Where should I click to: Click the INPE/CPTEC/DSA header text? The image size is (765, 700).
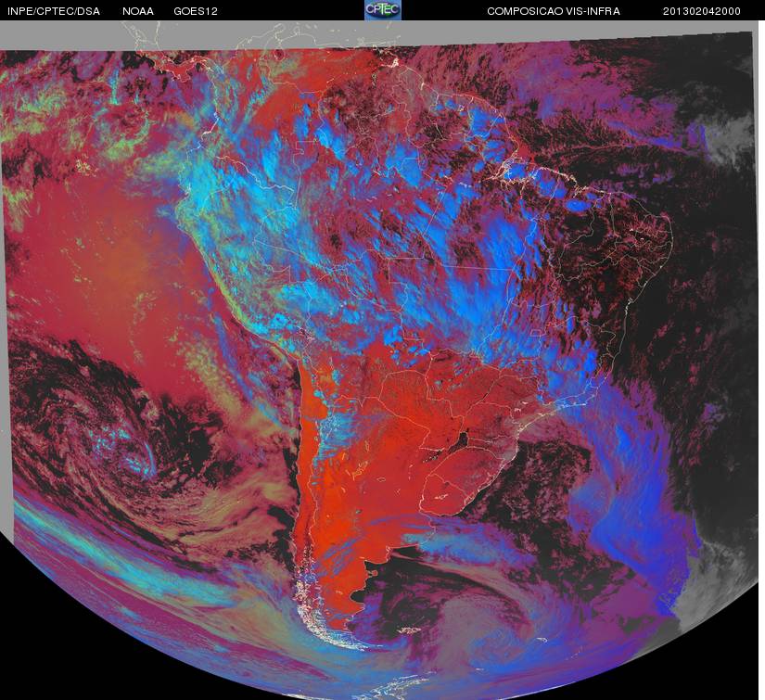pos(54,11)
